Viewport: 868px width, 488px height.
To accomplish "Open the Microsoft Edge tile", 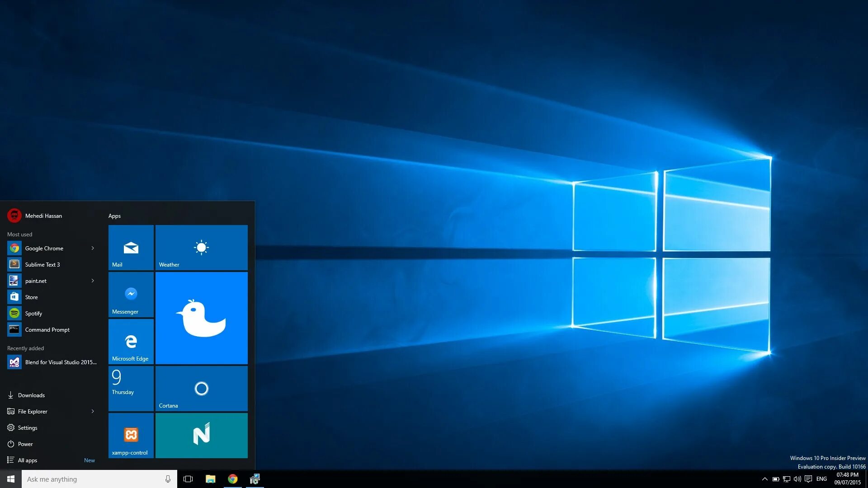I will [x=131, y=342].
